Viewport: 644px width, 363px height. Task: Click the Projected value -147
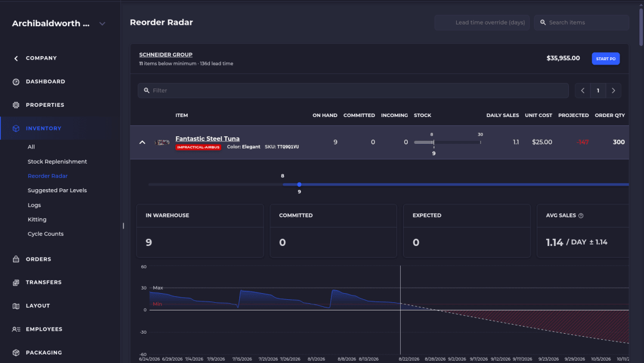(x=583, y=142)
